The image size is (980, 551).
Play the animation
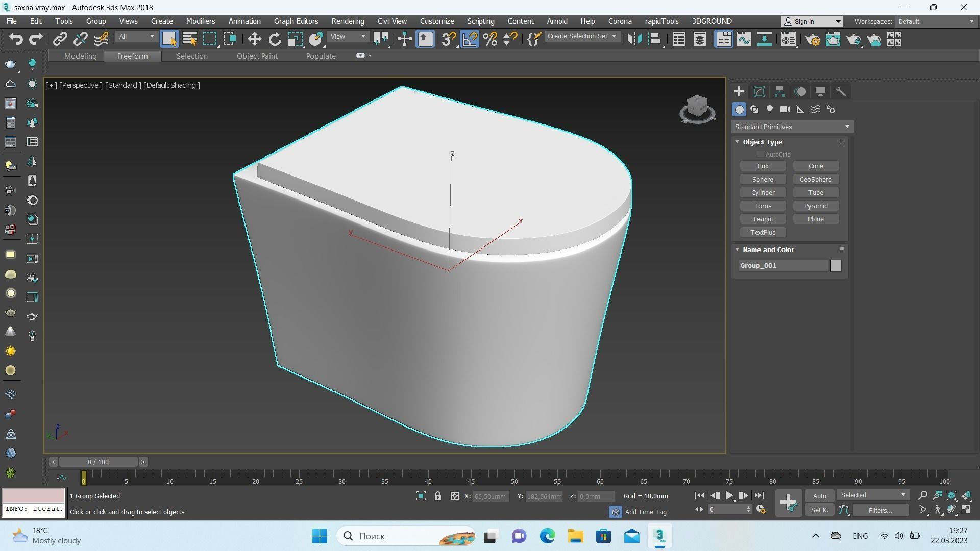pyautogui.click(x=729, y=495)
